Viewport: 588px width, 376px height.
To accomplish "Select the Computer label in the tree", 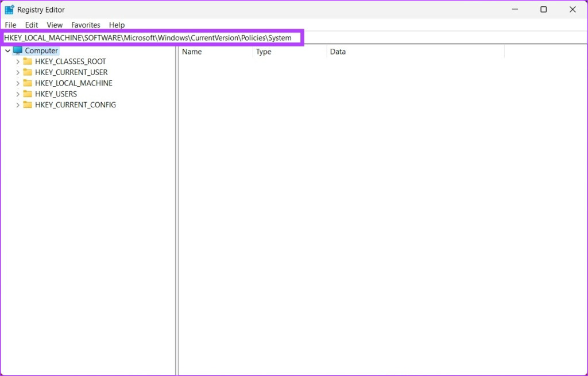I will tap(41, 51).
